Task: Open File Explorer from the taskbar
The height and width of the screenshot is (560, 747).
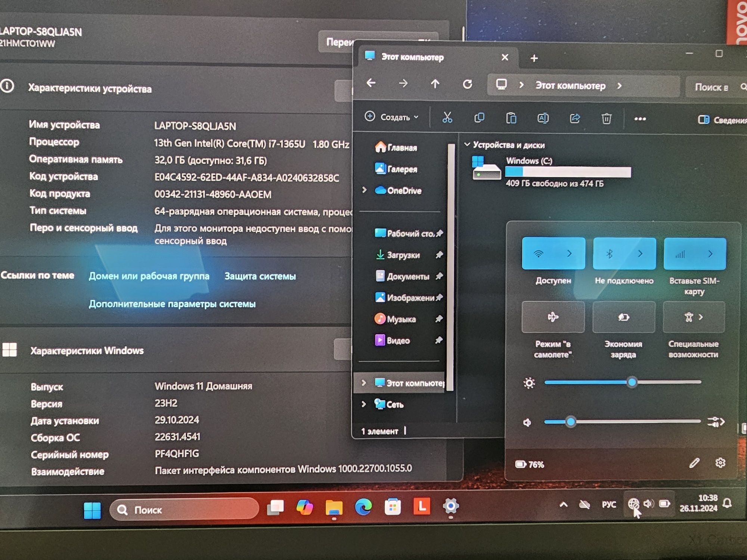Action: [334, 508]
